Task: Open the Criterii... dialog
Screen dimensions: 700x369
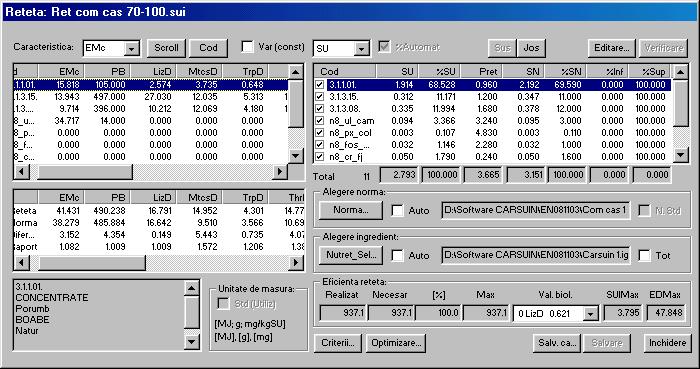Action: pyautogui.click(x=338, y=343)
